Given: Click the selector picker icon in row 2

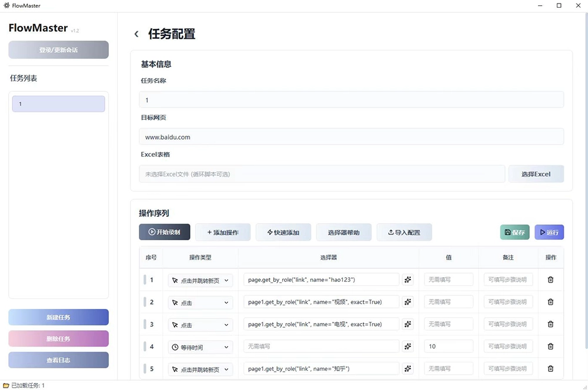Looking at the screenshot, I should click(408, 302).
